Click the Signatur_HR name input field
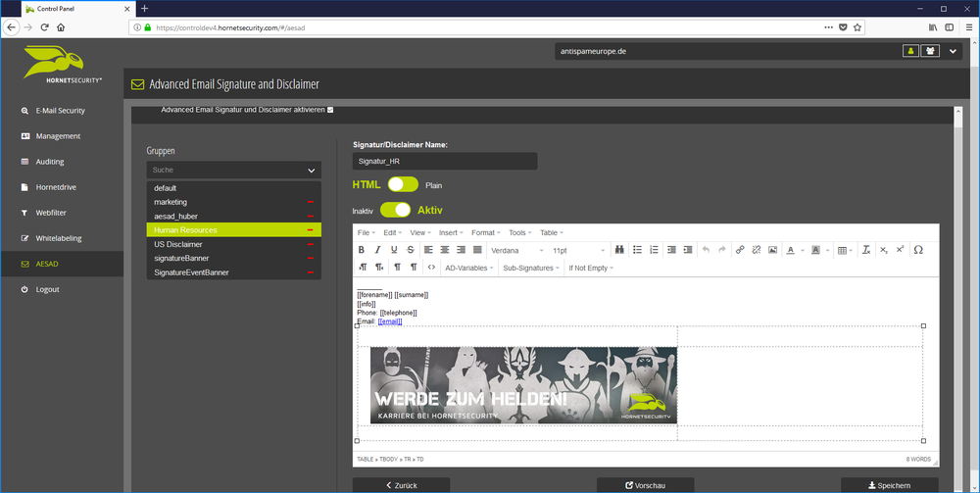980x493 pixels. click(445, 161)
